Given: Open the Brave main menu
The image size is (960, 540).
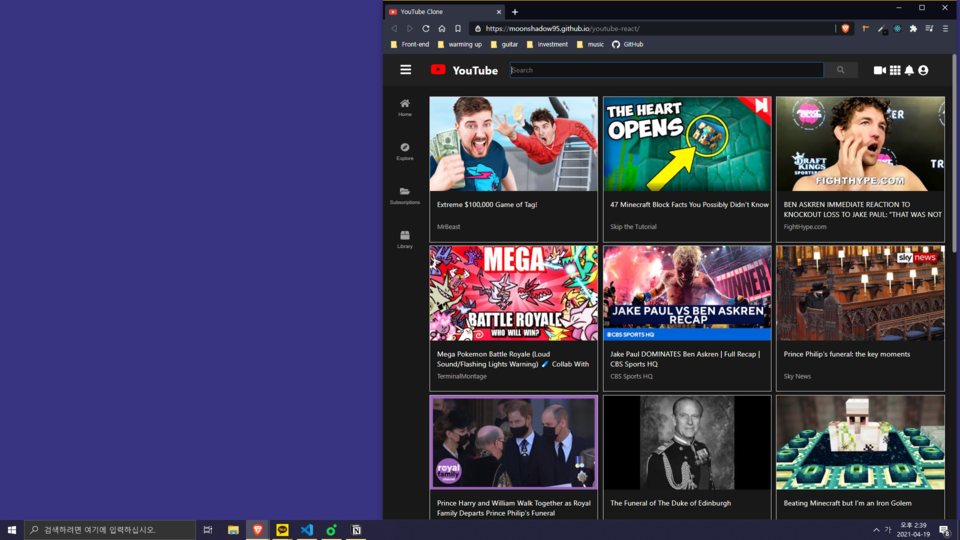Looking at the screenshot, I should (x=945, y=28).
